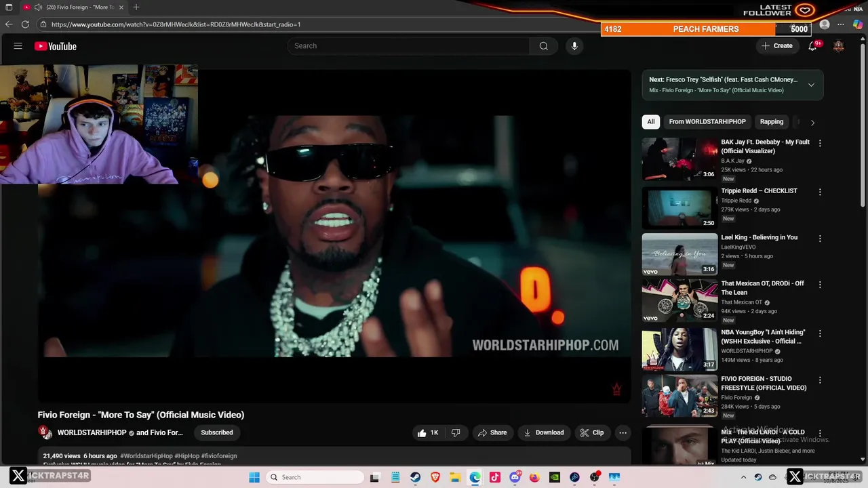
Task: Click the Clip button
Action: tap(592, 432)
